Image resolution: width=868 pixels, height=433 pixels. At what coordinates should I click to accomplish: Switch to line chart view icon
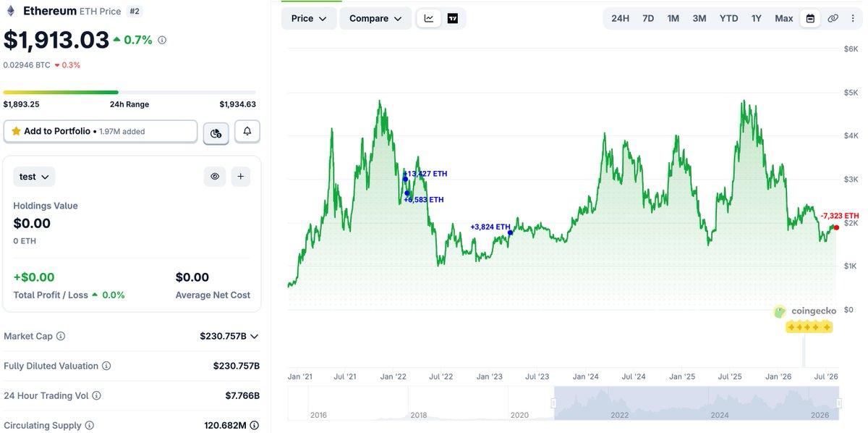click(x=429, y=18)
